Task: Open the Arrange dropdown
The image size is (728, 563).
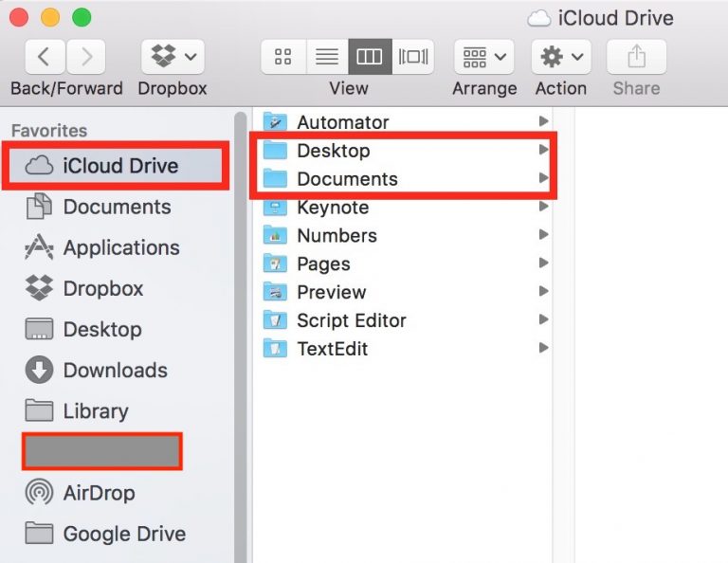Action: pos(483,57)
